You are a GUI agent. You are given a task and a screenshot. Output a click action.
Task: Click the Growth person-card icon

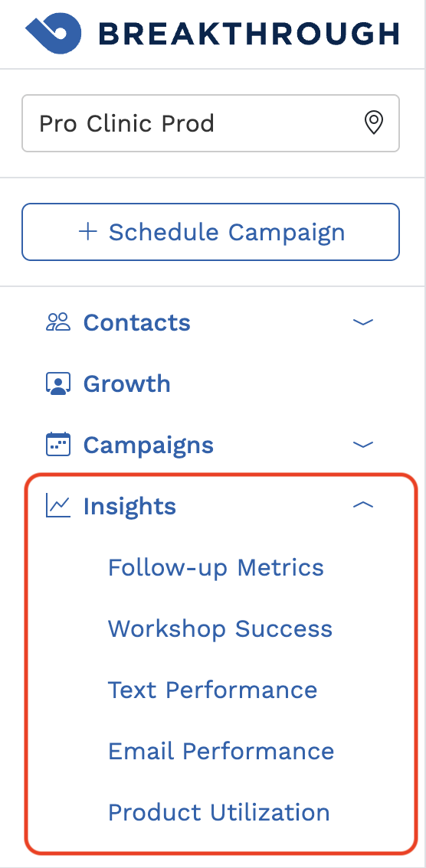click(x=58, y=383)
